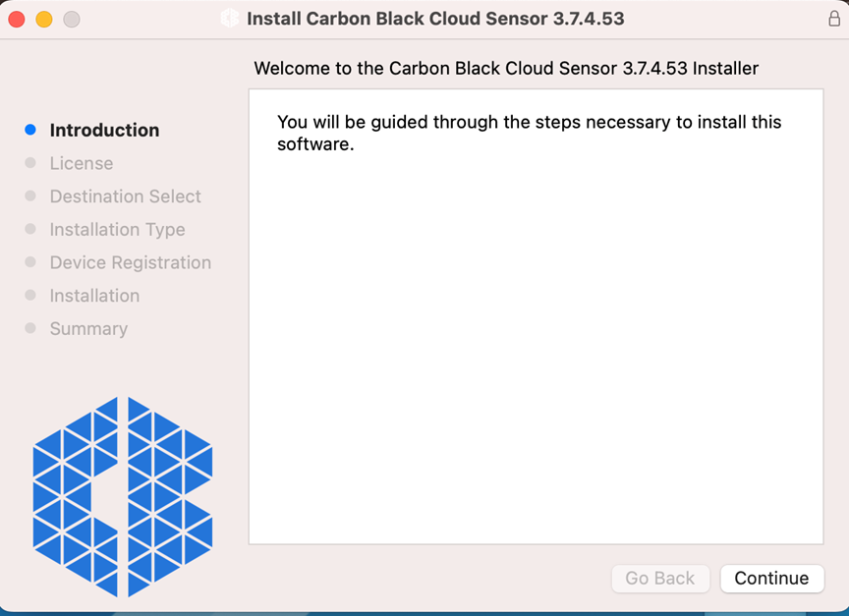Open the Device Registration step label
Screen dimensions: 849x616
pyautogui.click(x=130, y=262)
